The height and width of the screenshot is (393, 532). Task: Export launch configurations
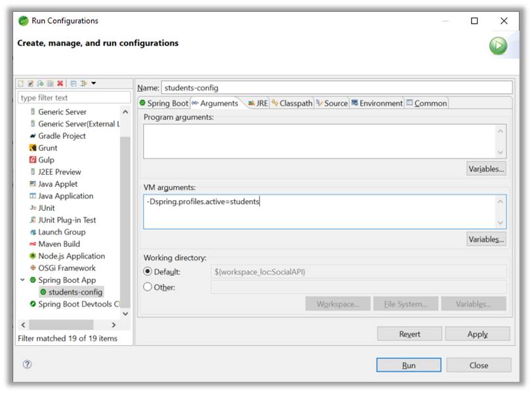coord(51,83)
